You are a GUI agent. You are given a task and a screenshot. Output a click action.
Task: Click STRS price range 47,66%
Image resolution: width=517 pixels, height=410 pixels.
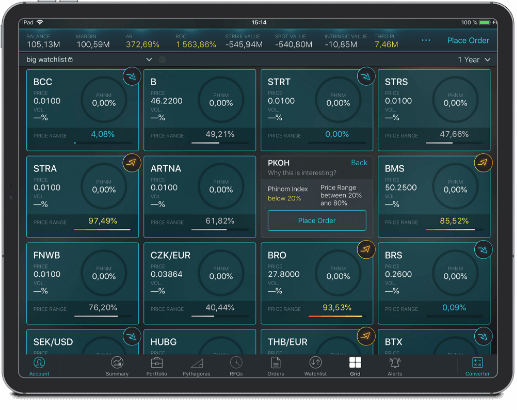tap(454, 134)
